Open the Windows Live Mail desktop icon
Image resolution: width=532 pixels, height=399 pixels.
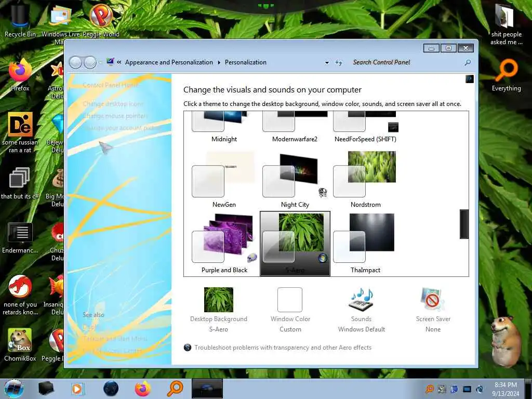pyautogui.click(x=60, y=20)
